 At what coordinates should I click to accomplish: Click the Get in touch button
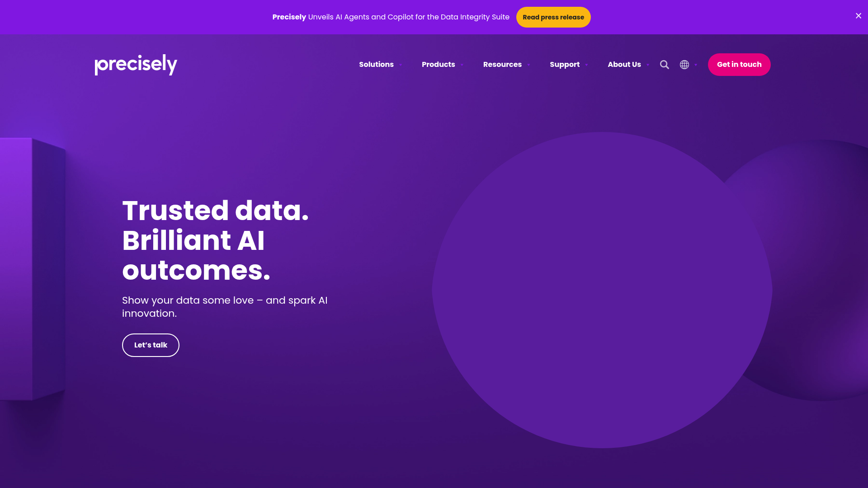coord(739,64)
